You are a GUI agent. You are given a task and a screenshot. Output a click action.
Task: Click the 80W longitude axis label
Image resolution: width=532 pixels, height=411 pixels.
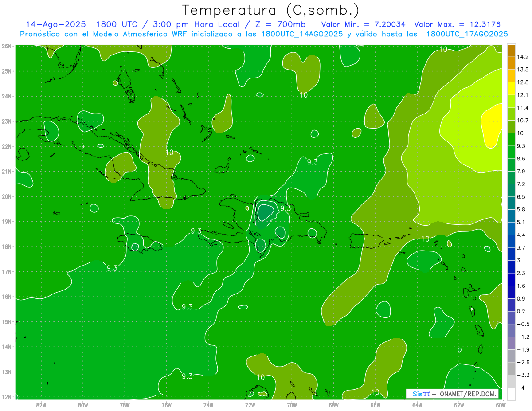tap(83, 405)
